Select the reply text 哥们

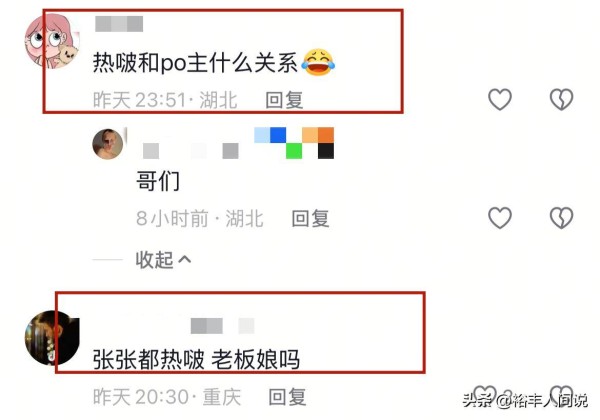158,181
